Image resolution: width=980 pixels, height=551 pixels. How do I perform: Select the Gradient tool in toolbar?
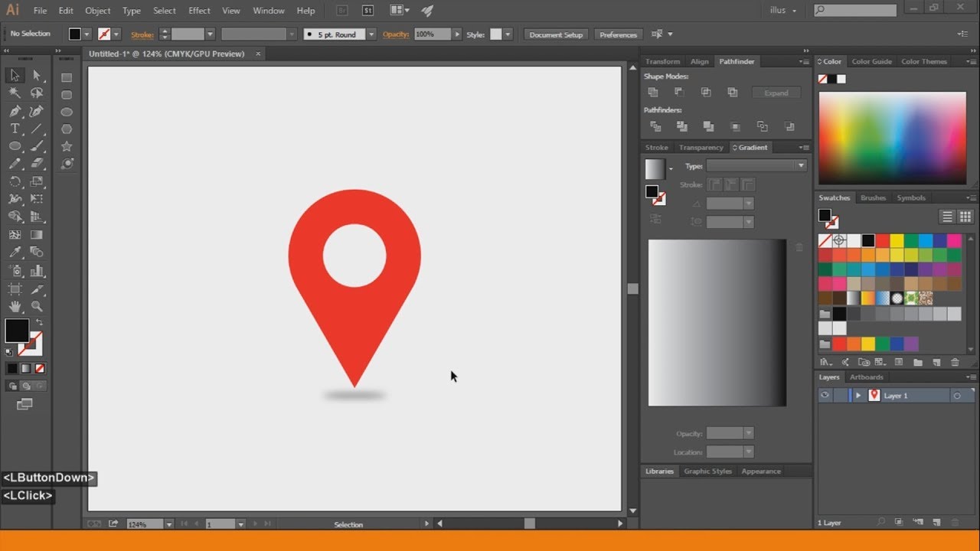pyautogui.click(x=36, y=234)
